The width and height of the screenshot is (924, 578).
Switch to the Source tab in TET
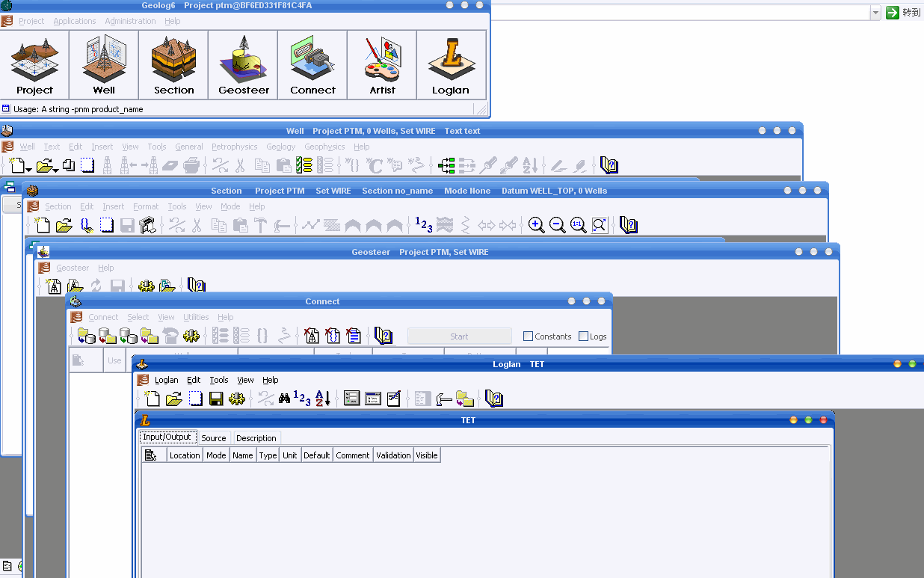(214, 438)
